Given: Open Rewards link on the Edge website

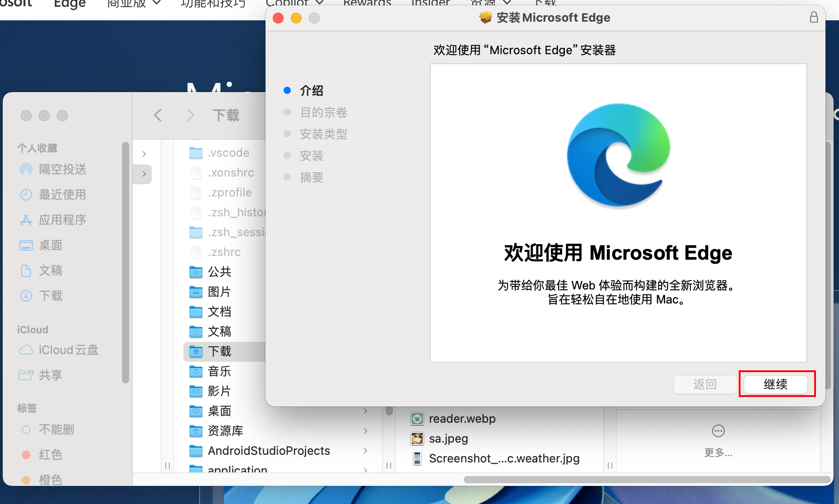Looking at the screenshot, I should pyautogui.click(x=367, y=4).
